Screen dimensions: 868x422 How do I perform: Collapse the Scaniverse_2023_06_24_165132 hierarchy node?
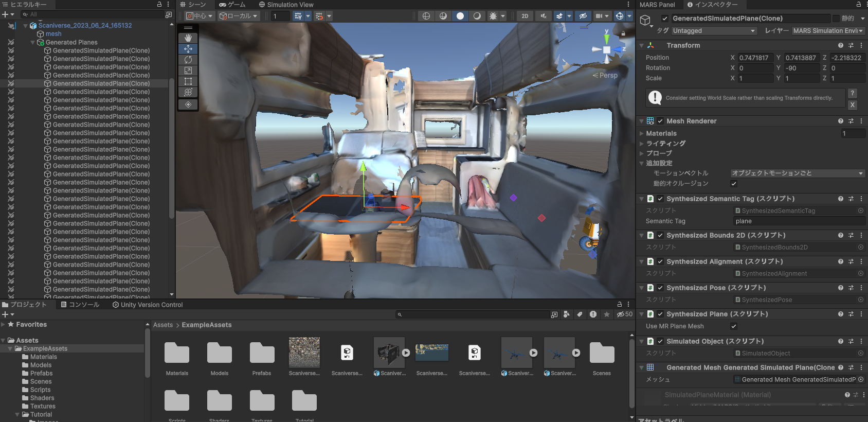click(x=26, y=25)
